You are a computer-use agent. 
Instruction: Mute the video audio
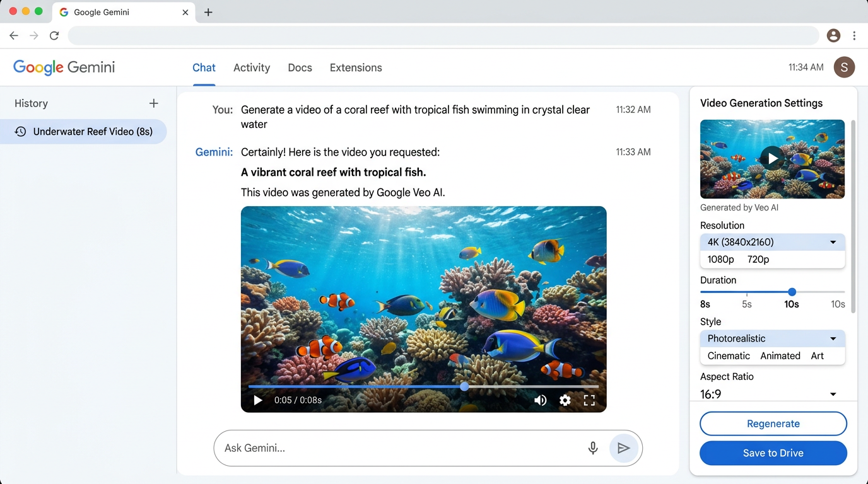click(x=540, y=400)
